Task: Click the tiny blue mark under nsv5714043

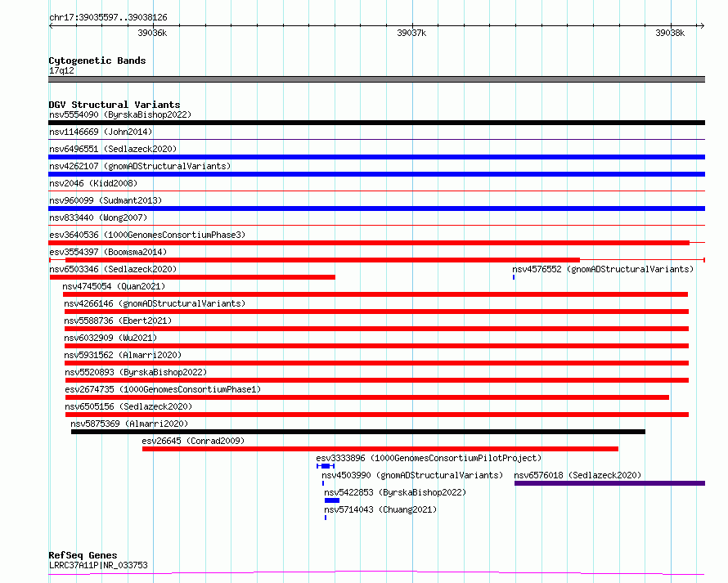Action: (x=326, y=518)
